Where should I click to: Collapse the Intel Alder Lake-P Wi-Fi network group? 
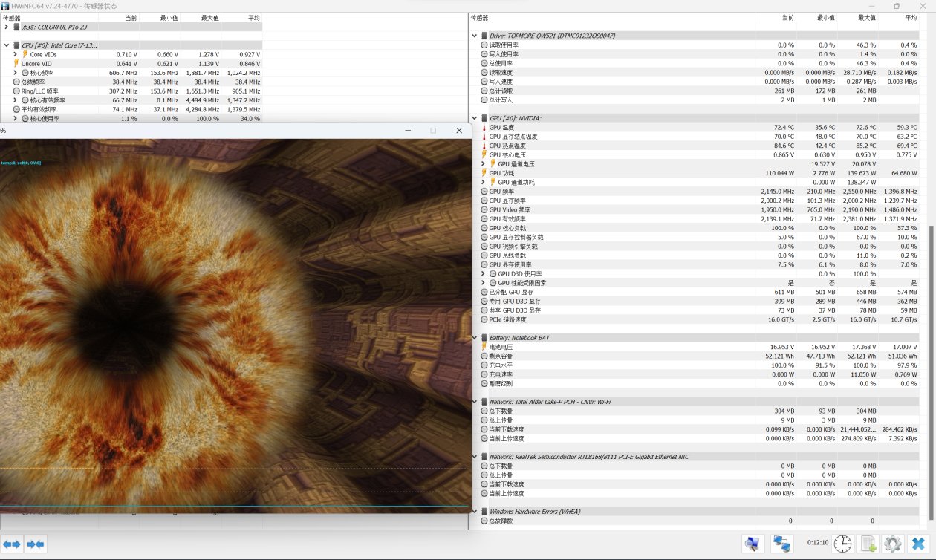point(475,402)
